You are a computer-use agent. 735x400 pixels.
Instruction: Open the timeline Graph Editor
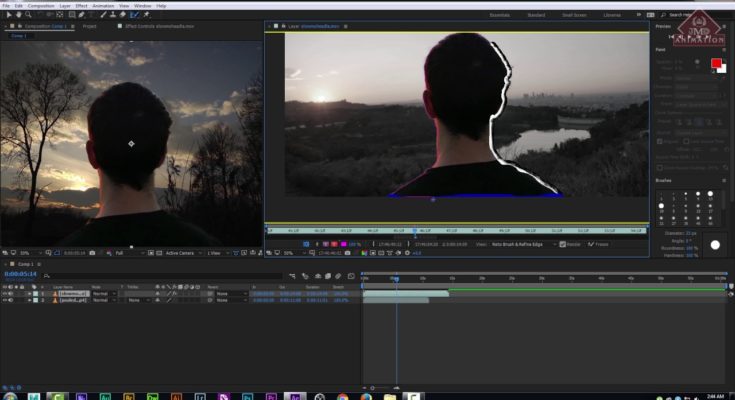coord(351,276)
